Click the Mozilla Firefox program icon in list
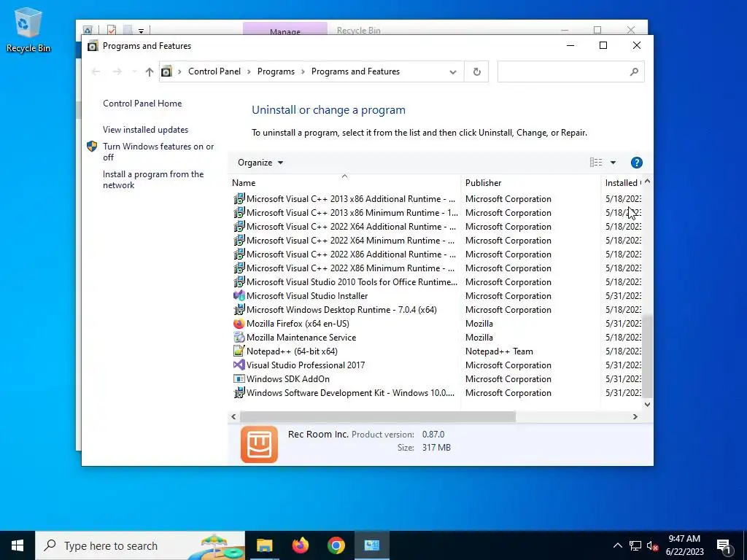Screen dimensions: 747x560 pos(239,324)
